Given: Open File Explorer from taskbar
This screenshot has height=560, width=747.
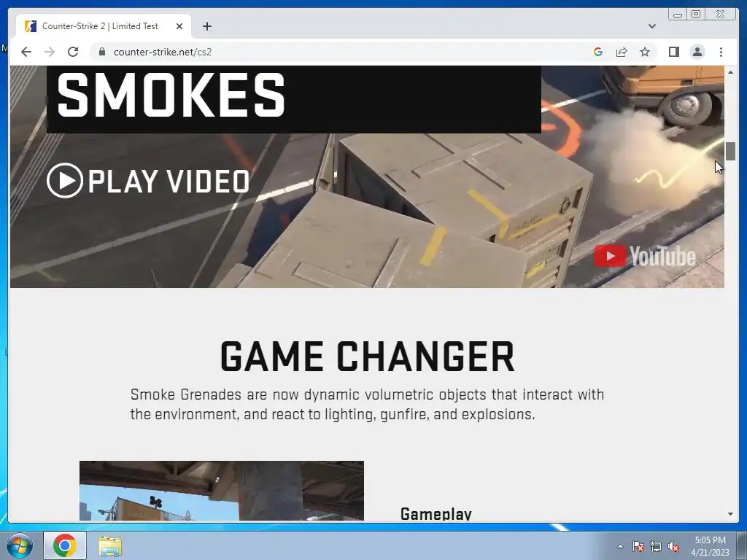Looking at the screenshot, I should [x=111, y=546].
